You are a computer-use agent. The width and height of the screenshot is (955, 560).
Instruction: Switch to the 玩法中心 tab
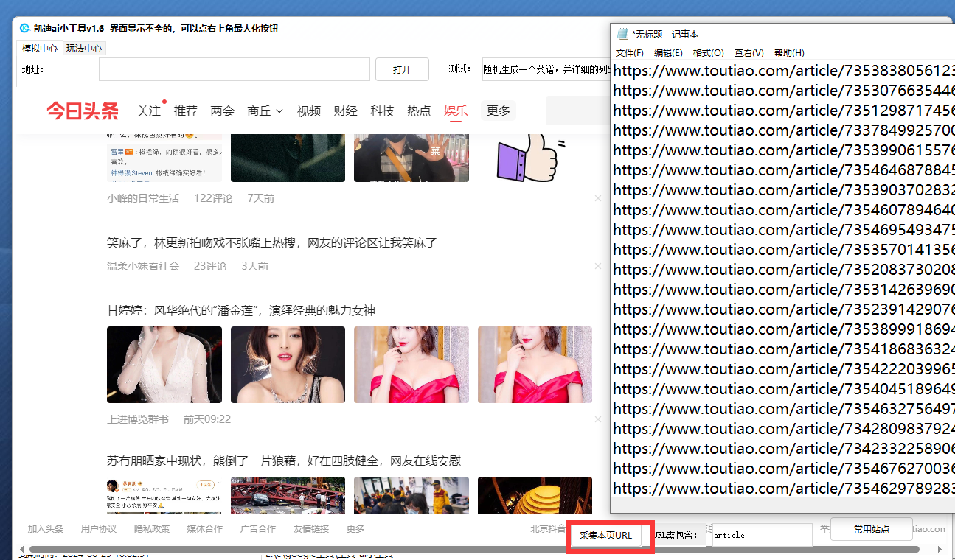tap(84, 48)
